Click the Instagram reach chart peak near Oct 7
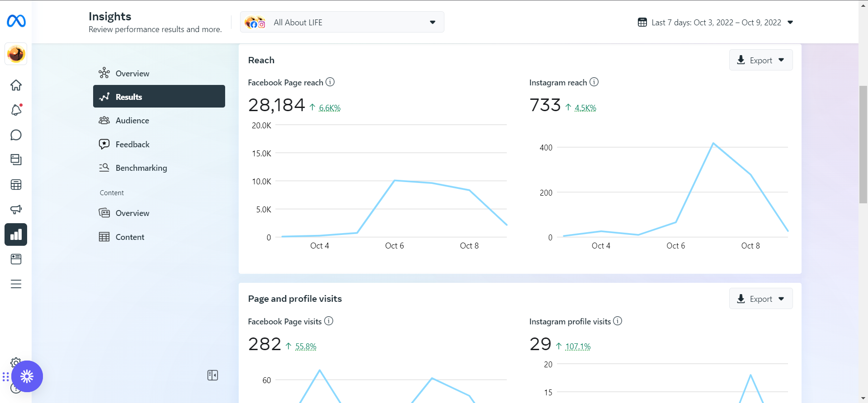The image size is (868, 403). (713, 143)
